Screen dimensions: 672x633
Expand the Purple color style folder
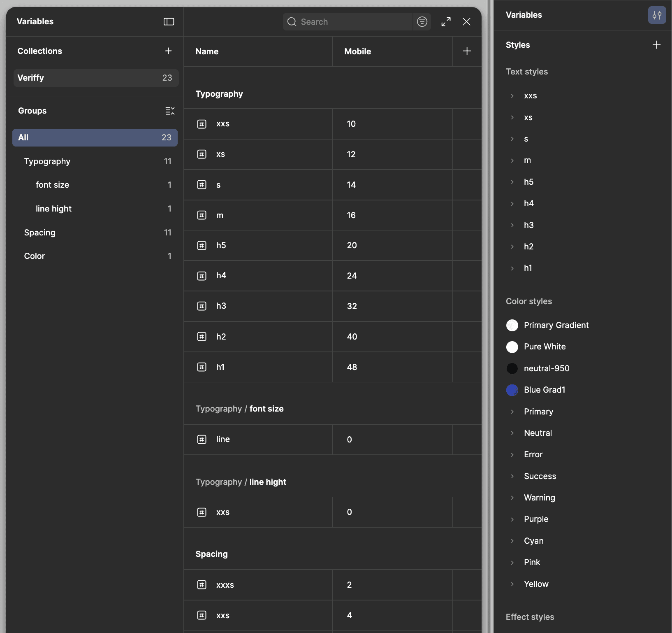(512, 519)
